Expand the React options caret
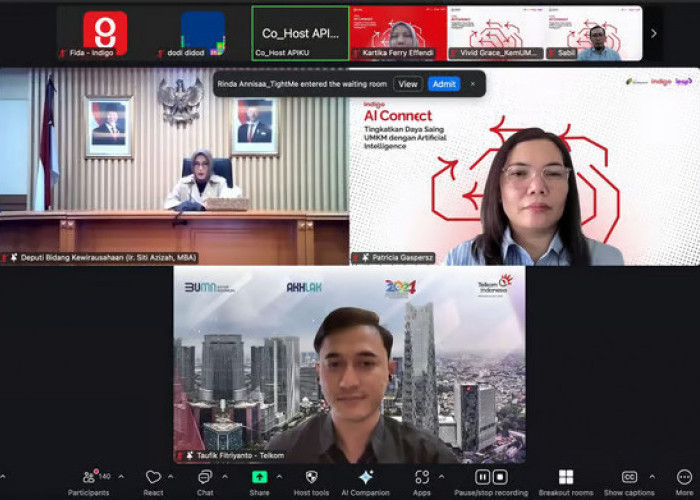This screenshot has width=700, height=500. 171,477
